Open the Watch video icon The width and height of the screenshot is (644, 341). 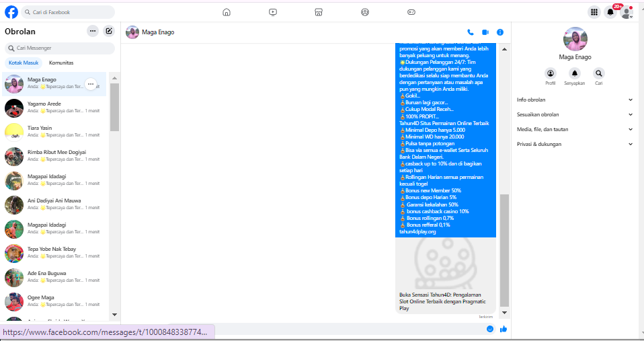point(273,12)
